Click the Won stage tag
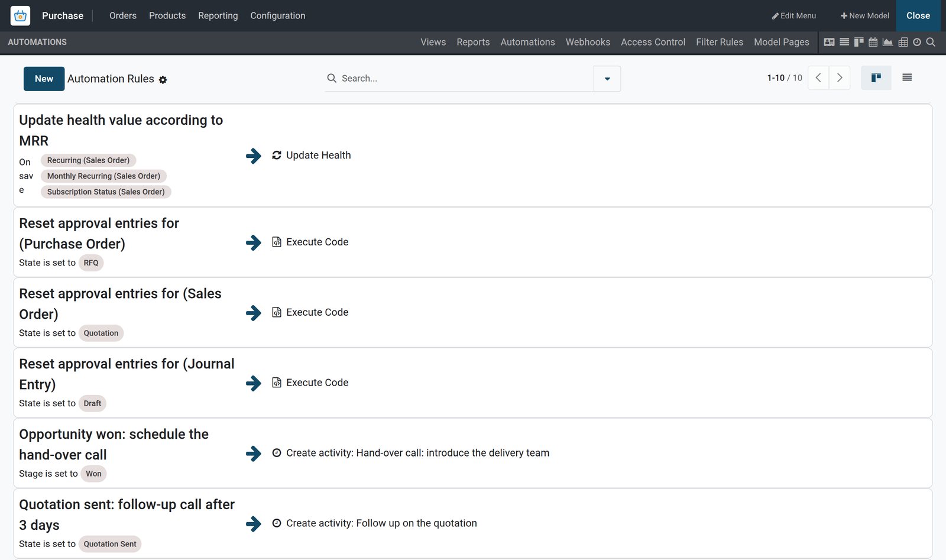Image resolution: width=946 pixels, height=560 pixels. [93, 474]
